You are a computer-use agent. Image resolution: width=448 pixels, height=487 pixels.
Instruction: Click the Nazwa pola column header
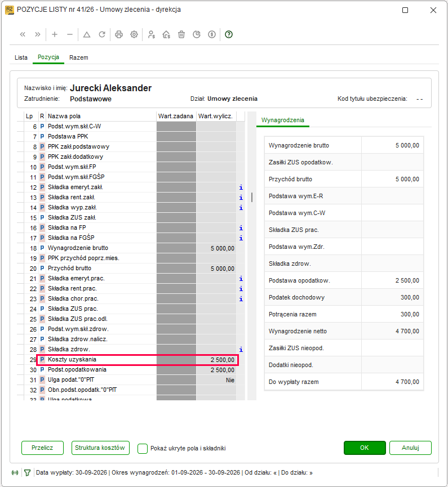pyautogui.click(x=101, y=116)
